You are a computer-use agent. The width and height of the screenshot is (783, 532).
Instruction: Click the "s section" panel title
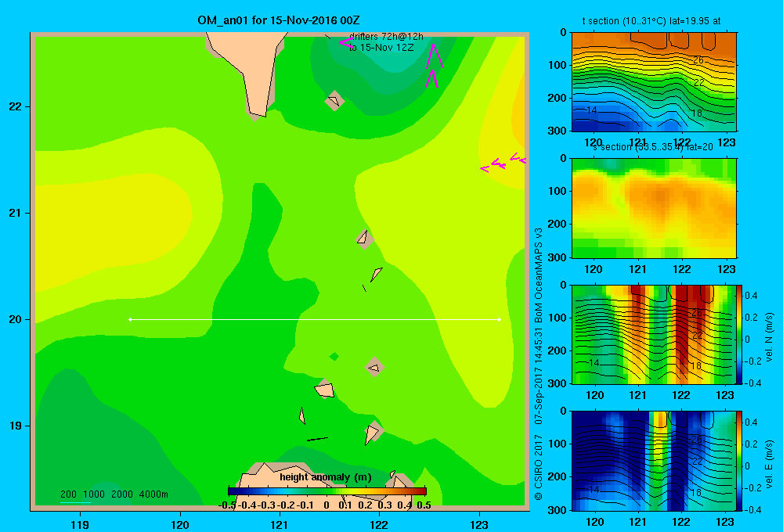click(x=652, y=147)
